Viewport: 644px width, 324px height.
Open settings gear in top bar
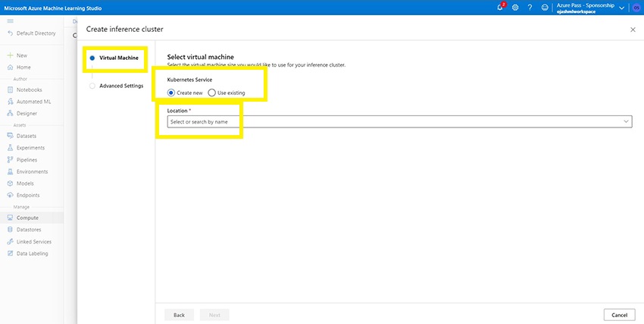(x=515, y=8)
